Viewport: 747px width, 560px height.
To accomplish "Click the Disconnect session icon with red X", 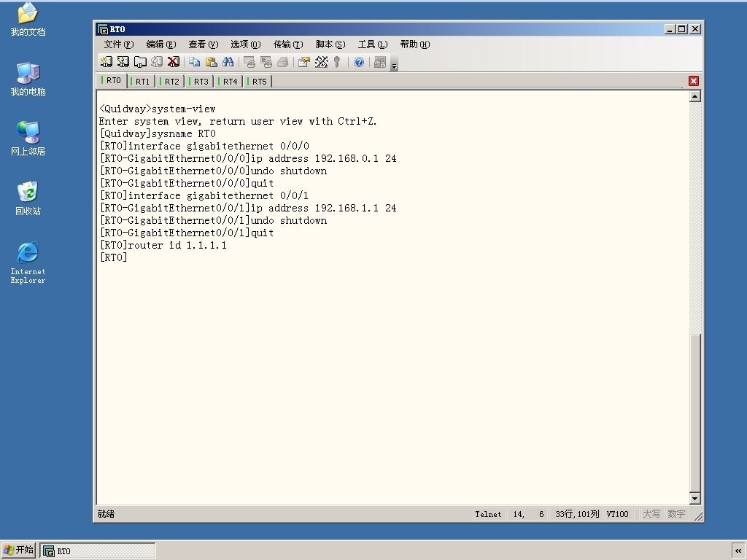I will tap(174, 62).
